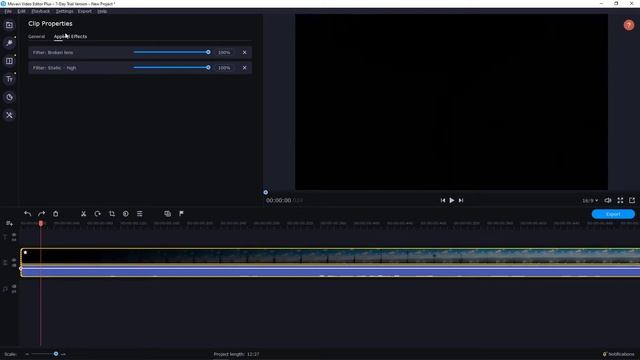The height and width of the screenshot is (360, 640).
Task: Open the Playback menu
Action: point(40,11)
